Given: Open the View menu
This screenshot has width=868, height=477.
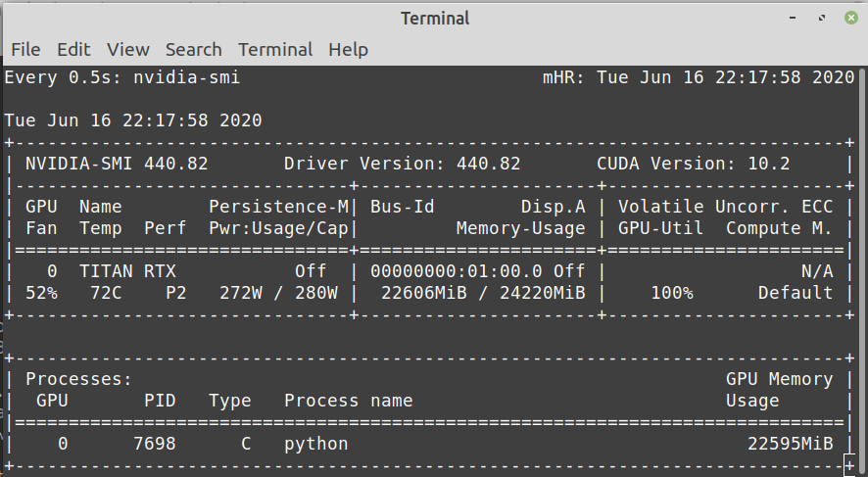Looking at the screenshot, I should click(128, 50).
